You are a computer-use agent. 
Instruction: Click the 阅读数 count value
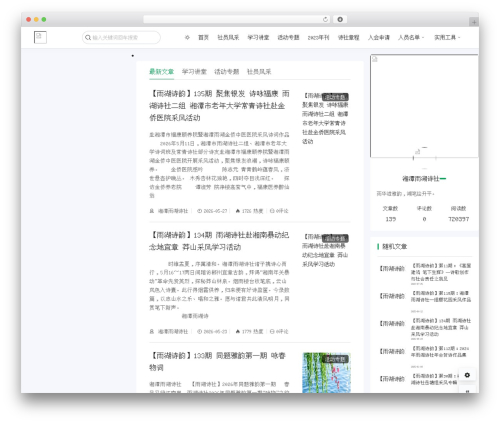[x=459, y=219]
